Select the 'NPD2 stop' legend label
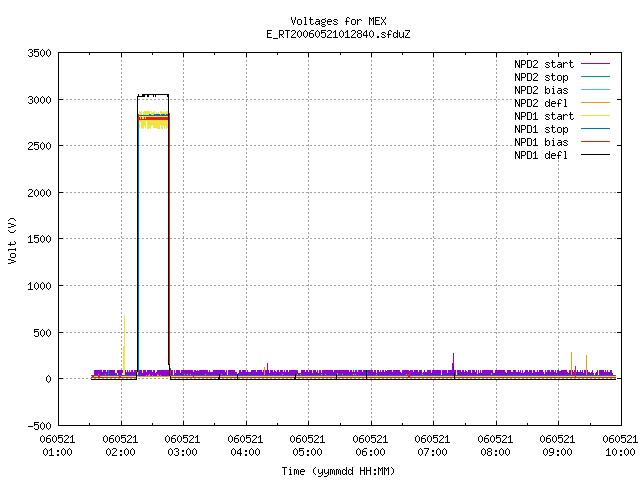 click(x=541, y=77)
